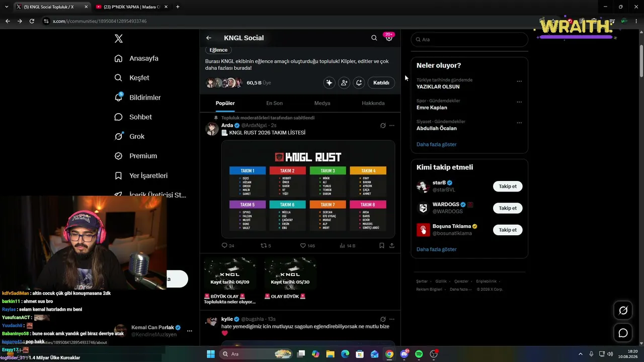Follow starB with Takip et
The height and width of the screenshot is (362, 644).
click(508, 187)
